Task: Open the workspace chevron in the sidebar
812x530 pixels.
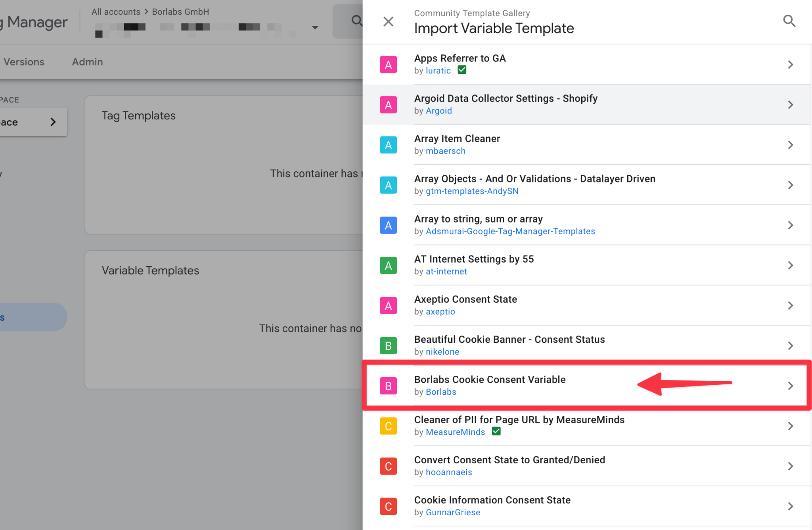Action: (53, 122)
